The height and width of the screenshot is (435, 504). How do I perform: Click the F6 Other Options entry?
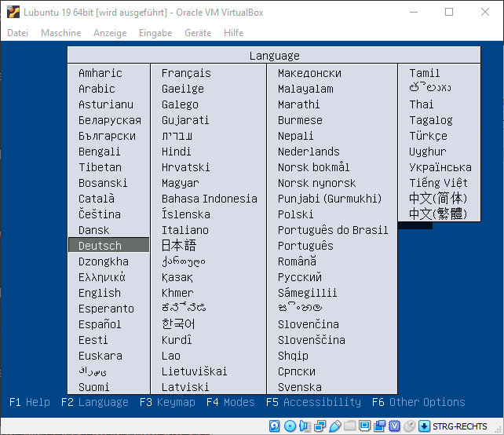pos(418,402)
